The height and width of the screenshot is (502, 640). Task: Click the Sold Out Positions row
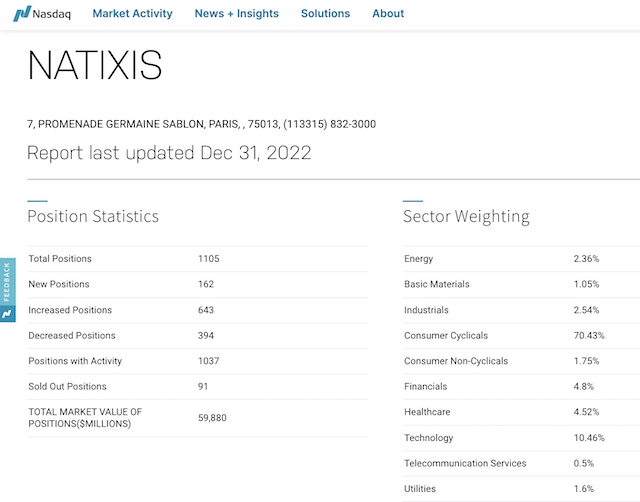pyautogui.click(x=197, y=386)
